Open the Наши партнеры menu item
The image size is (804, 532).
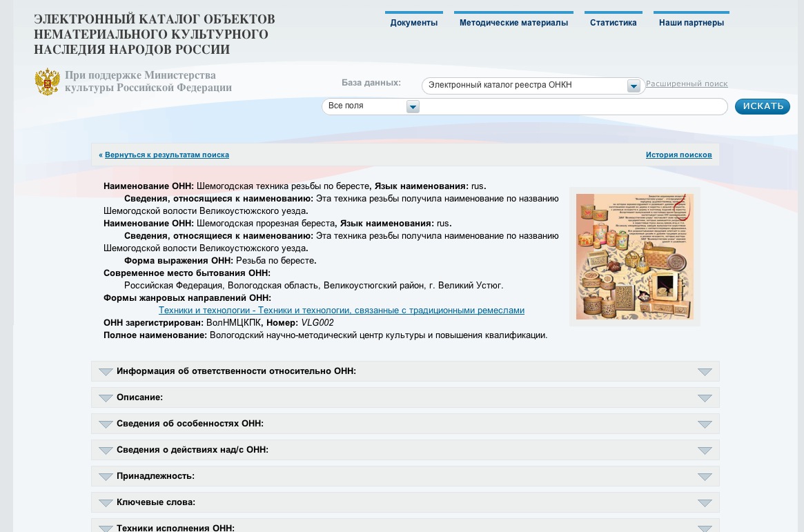pos(692,23)
